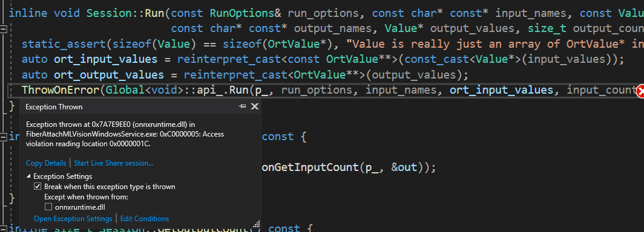Enable the onnxruntime.dll exception checkbox
This screenshot has height=232, width=644.
[x=48, y=207]
